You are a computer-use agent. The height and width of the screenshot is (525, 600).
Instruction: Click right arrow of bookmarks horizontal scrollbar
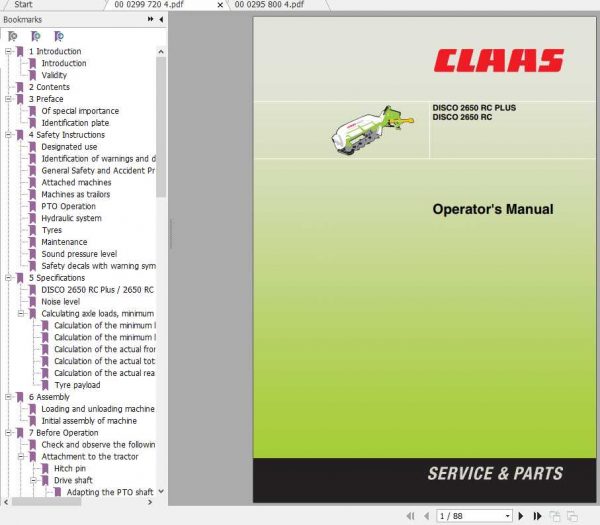(150, 502)
